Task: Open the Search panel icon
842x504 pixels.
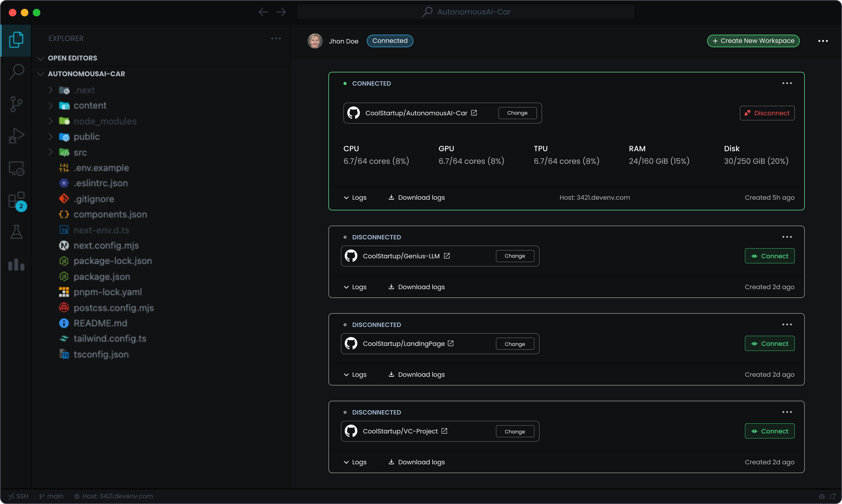Action: pyautogui.click(x=16, y=72)
